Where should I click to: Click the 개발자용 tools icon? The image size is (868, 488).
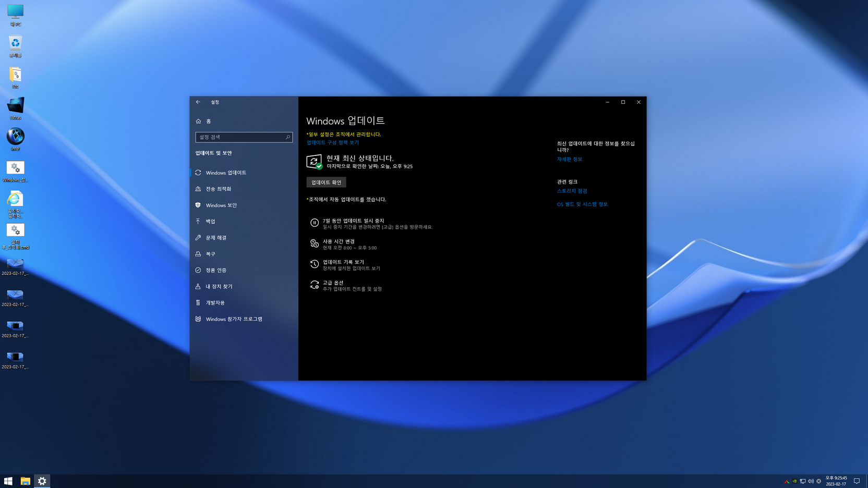[198, 302]
